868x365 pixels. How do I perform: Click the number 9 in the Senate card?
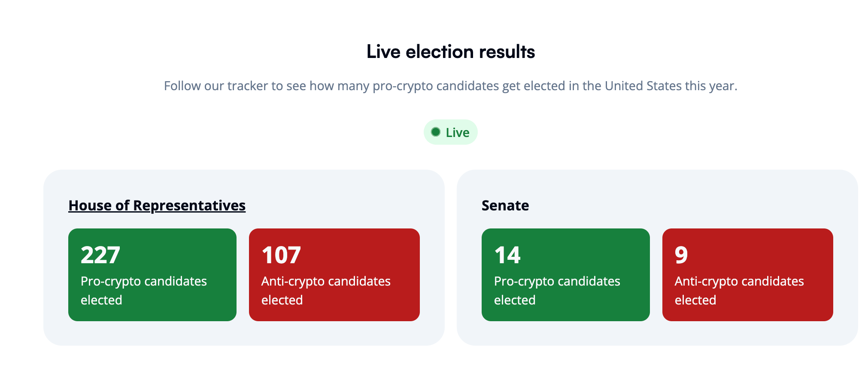click(x=681, y=255)
